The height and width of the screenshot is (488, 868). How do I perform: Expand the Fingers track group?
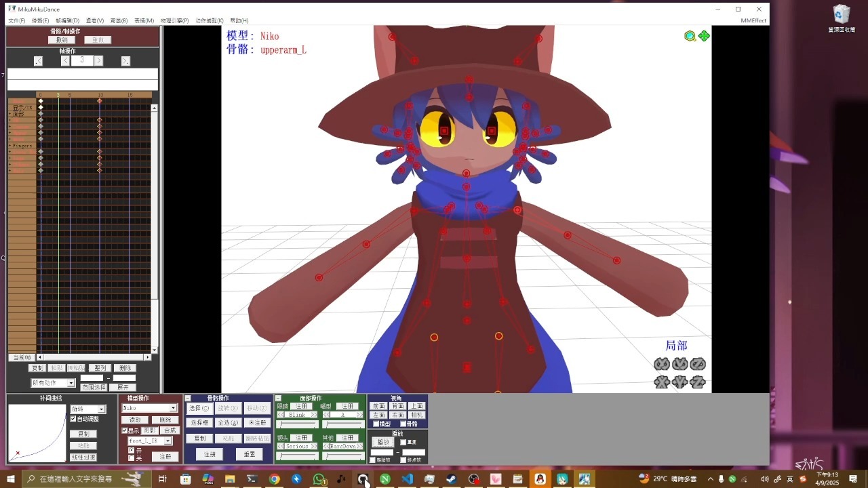coord(9,145)
